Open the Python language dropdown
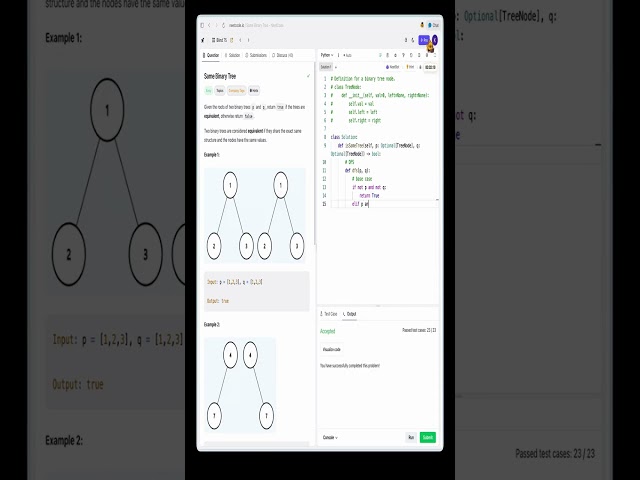640x480 pixels. pyautogui.click(x=327, y=55)
